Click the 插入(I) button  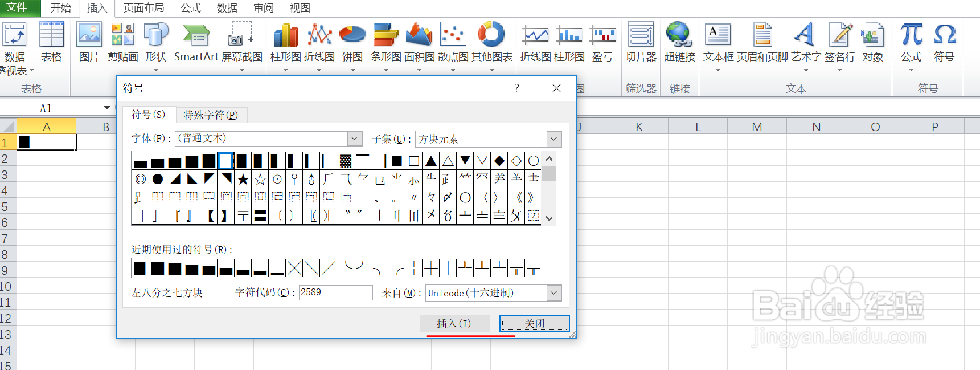click(454, 324)
